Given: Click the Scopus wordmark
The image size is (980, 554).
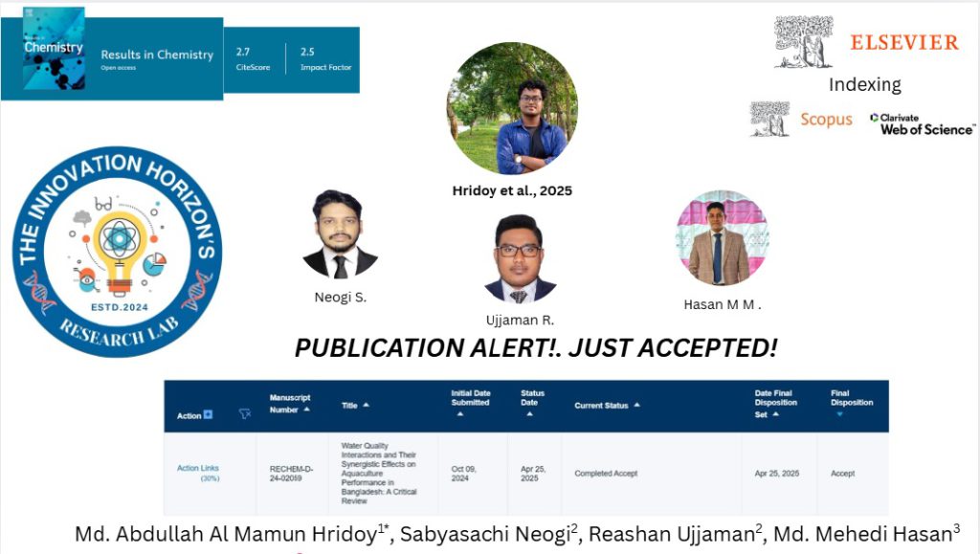Looking at the screenshot, I should [826, 120].
